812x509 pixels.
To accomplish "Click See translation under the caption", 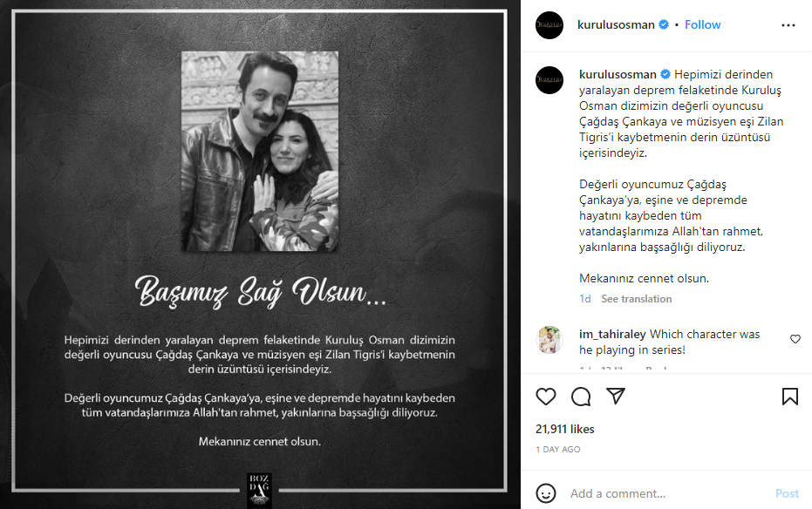I will [637, 299].
